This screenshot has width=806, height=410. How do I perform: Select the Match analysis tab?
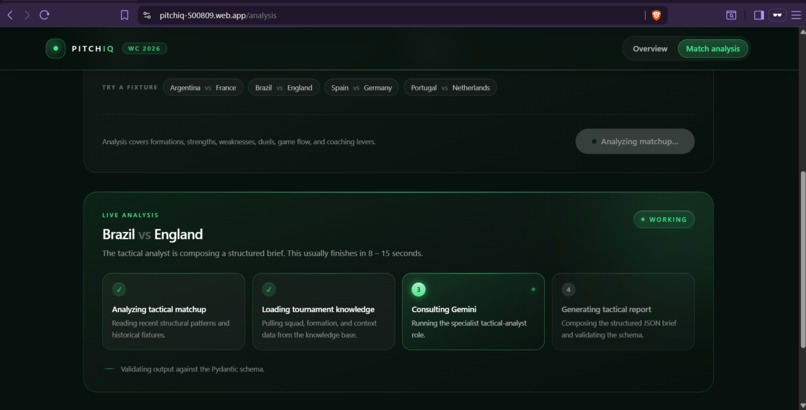pos(712,49)
